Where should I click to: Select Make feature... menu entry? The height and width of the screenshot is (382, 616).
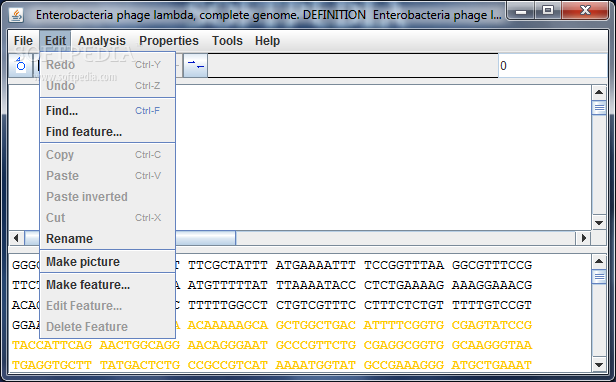click(107, 285)
